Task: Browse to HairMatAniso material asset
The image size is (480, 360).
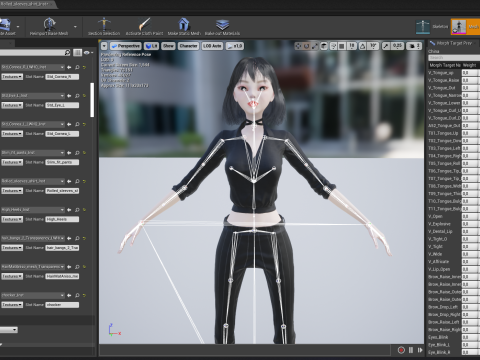Action: [77, 267]
